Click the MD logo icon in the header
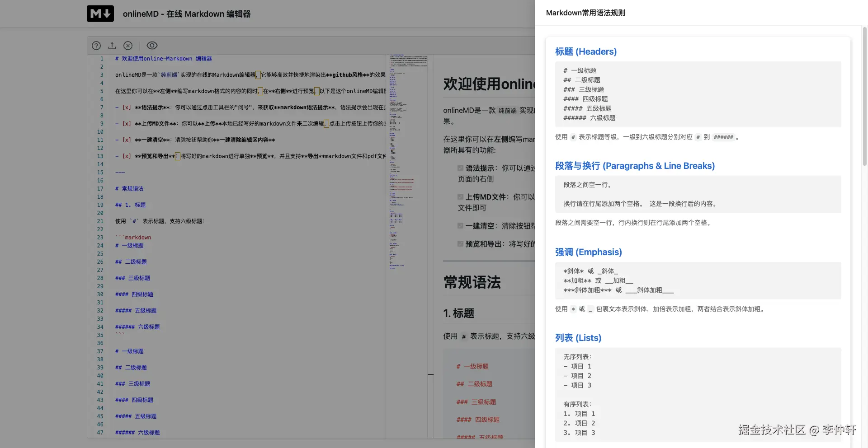 (x=100, y=14)
